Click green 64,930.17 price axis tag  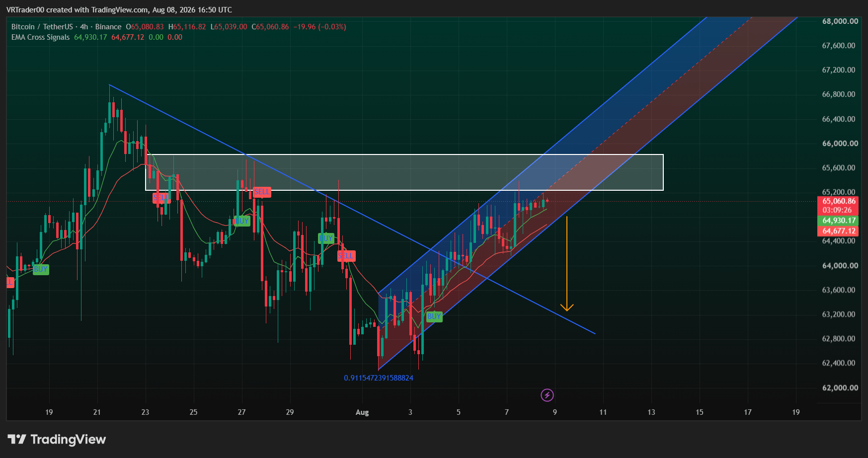coord(839,221)
